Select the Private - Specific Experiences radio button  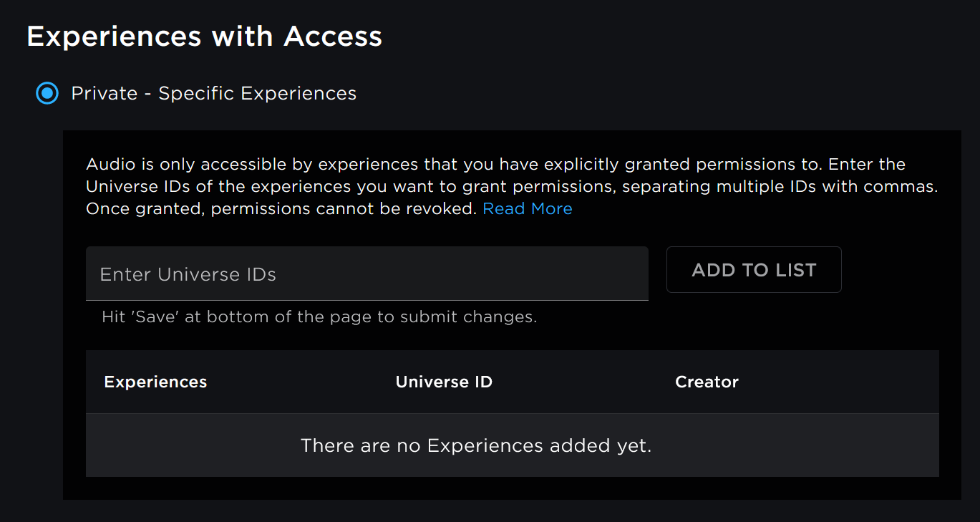(x=47, y=93)
